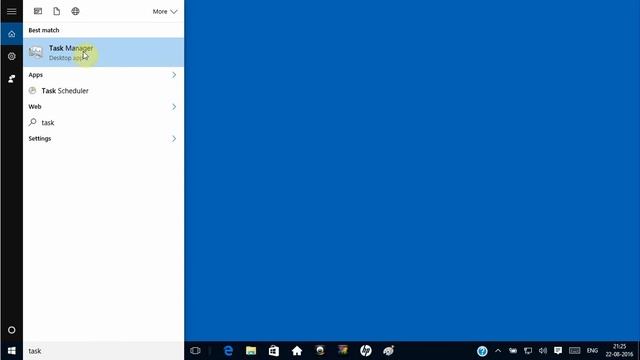The height and width of the screenshot is (360, 640).
Task: Open the round dark app icon right of the house icon
Action: (x=320, y=350)
